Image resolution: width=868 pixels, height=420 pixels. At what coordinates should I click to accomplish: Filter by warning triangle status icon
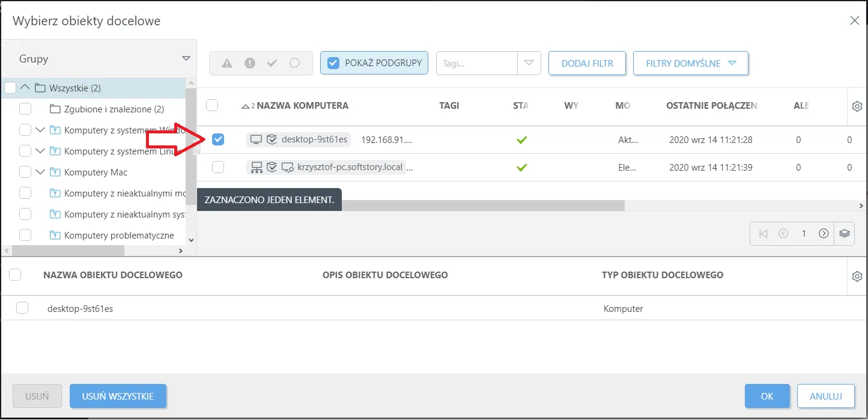[x=226, y=63]
